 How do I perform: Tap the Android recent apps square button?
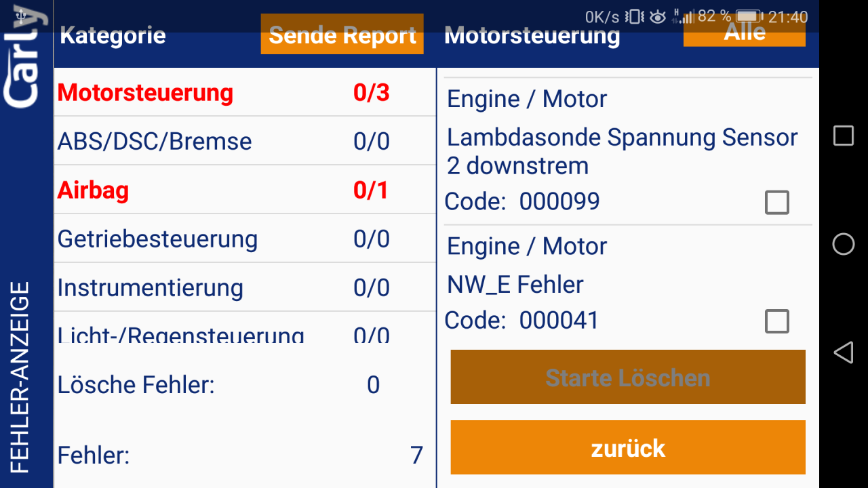tap(843, 136)
